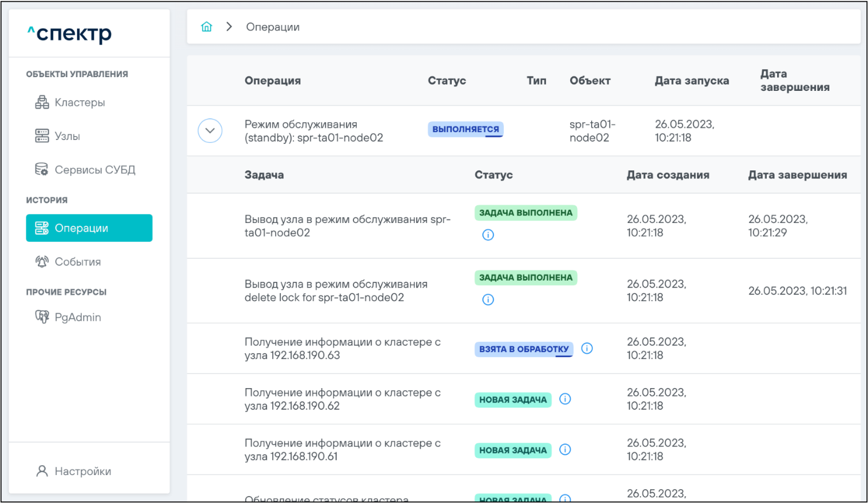Show info for delete lock task
The image size is (868, 503).
click(488, 300)
